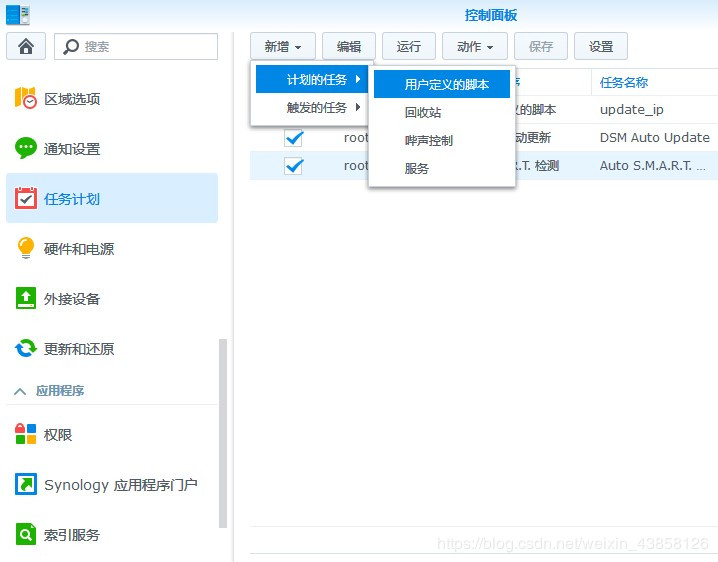Open 外接设备 external devices icon
The image size is (718, 562).
coord(26,298)
